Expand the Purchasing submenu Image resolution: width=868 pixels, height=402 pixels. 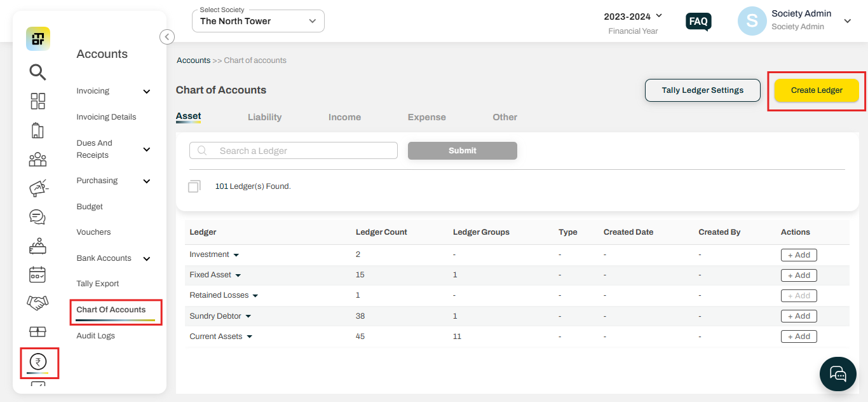pyautogui.click(x=147, y=181)
